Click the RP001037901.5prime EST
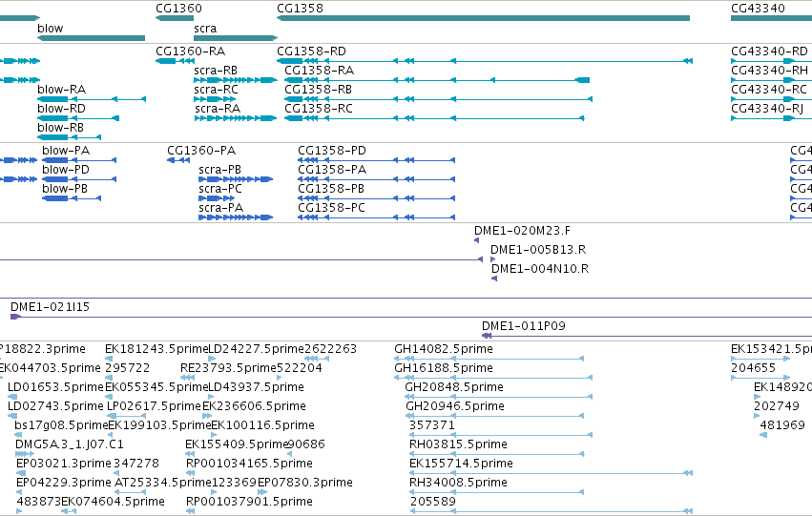The image size is (812, 516). click(x=190, y=511)
